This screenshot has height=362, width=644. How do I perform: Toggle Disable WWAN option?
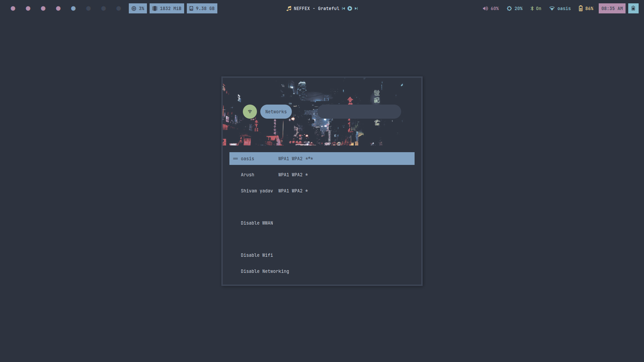(257, 223)
